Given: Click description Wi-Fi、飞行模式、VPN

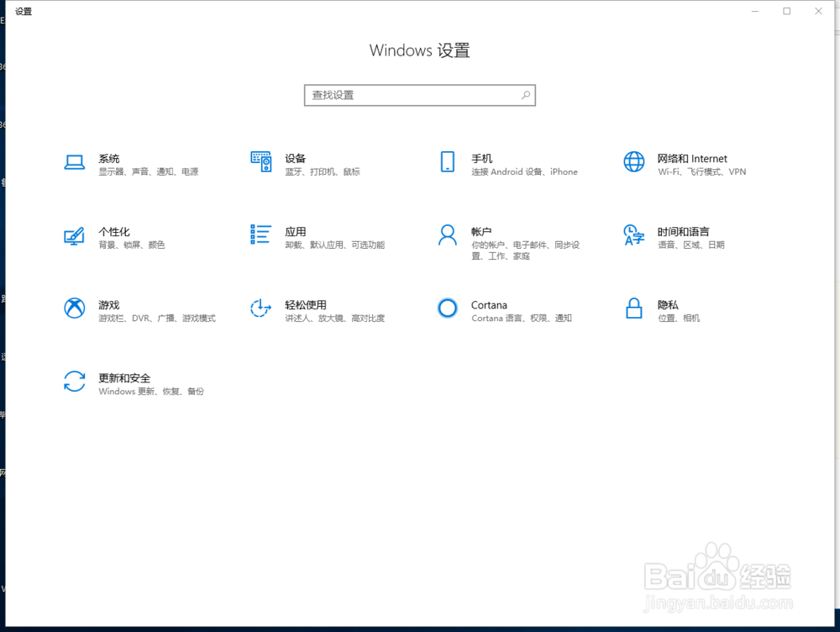Looking at the screenshot, I should point(701,171).
